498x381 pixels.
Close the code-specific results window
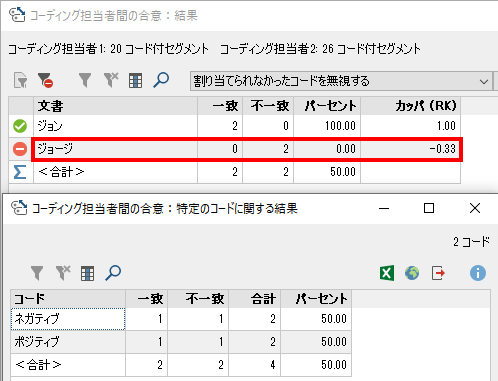[x=475, y=208]
